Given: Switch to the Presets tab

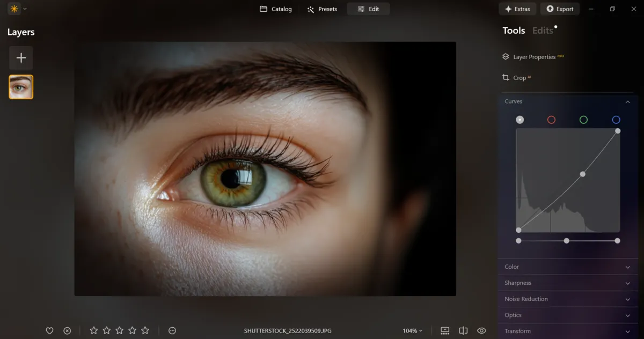Looking at the screenshot, I should pos(322,9).
